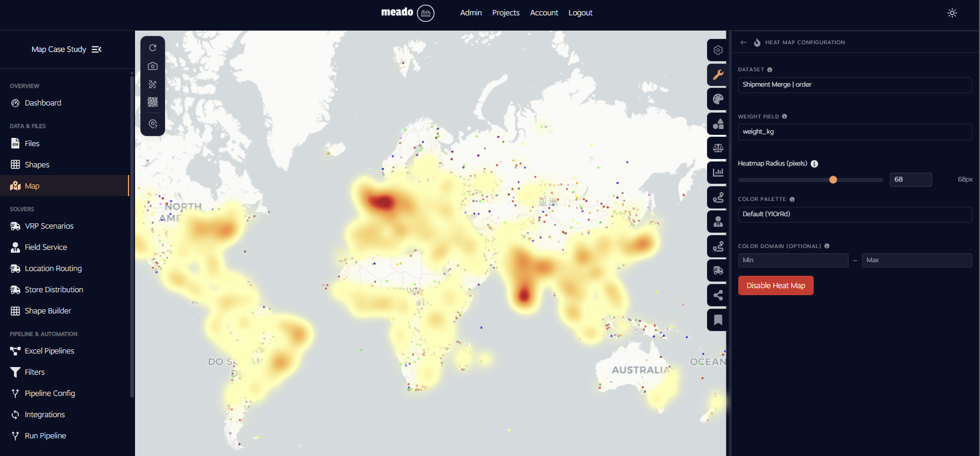Open the color palette styling panel
Viewport: 980px width, 456px height.
click(x=718, y=99)
